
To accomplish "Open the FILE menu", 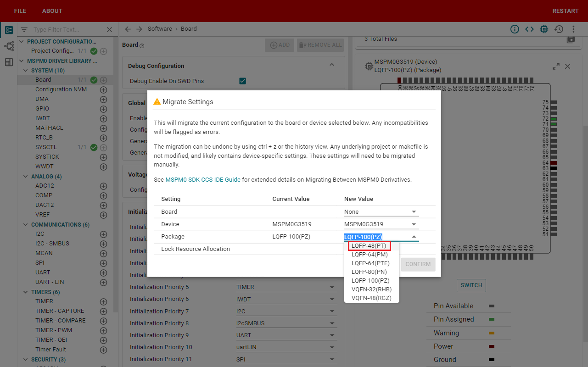I will click(x=20, y=11).
